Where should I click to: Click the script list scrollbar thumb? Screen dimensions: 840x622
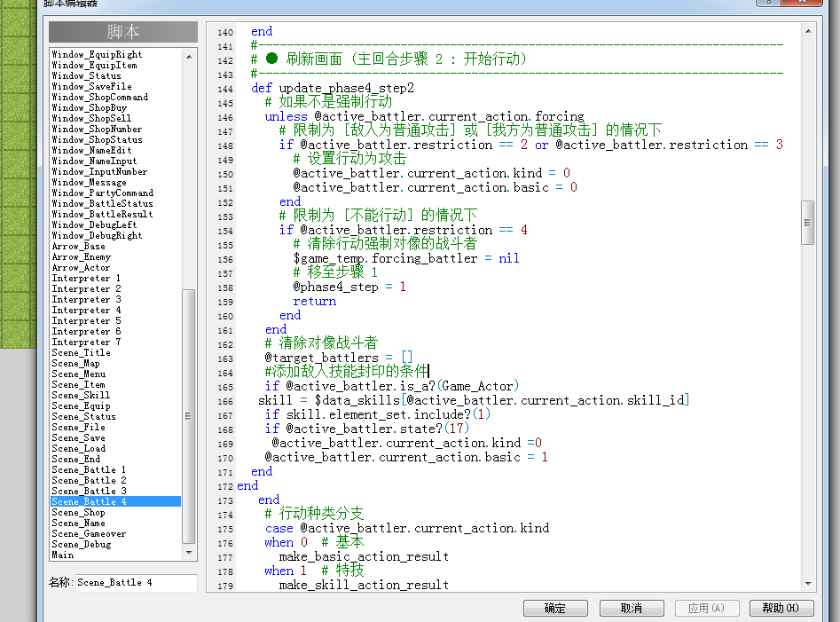coord(189,416)
